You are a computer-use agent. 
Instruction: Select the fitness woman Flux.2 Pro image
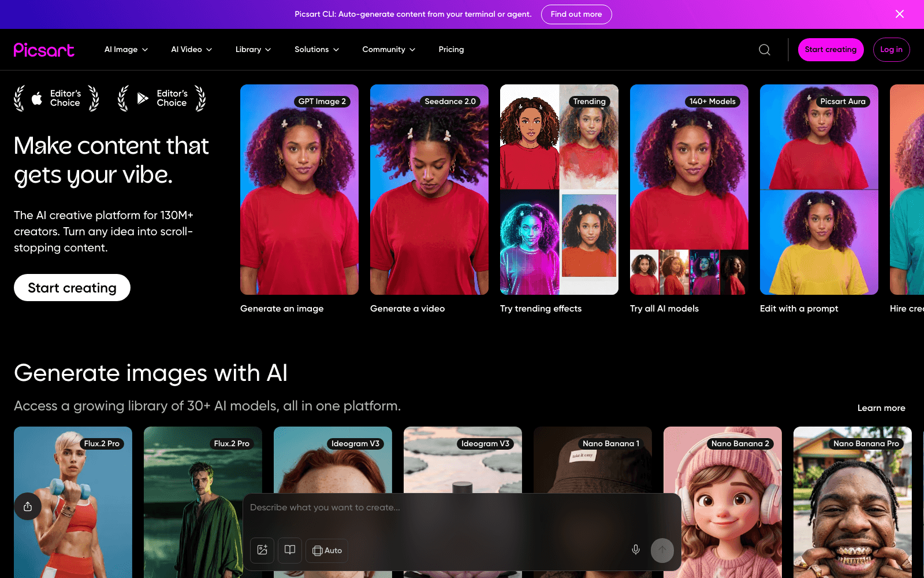pos(73,502)
